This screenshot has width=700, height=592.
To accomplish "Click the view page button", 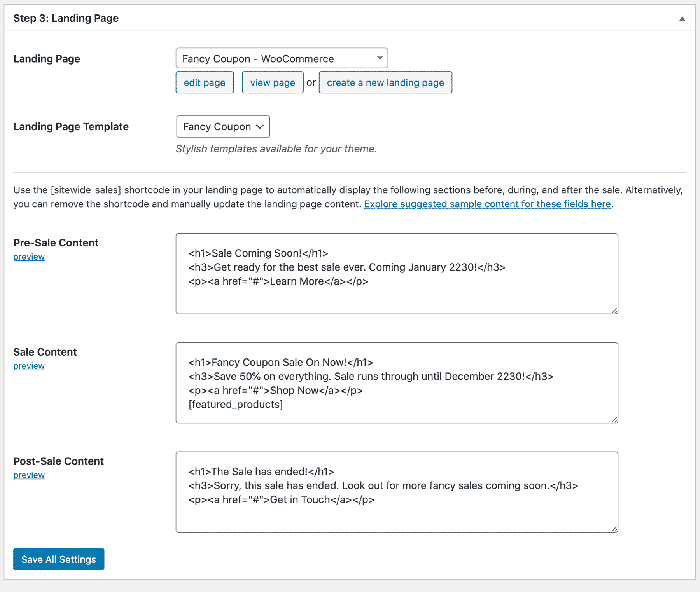I will [x=273, y=82].
